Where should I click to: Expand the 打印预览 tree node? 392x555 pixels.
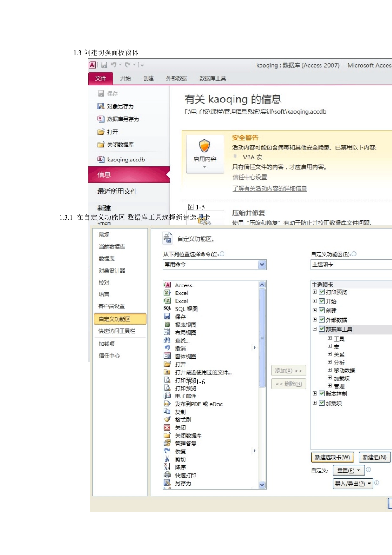(315, 292)
